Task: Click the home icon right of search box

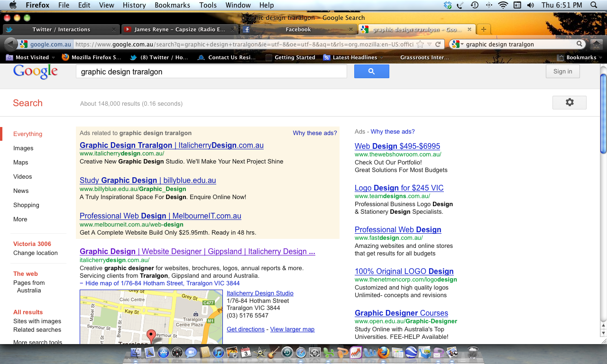Action: [597, 44]
